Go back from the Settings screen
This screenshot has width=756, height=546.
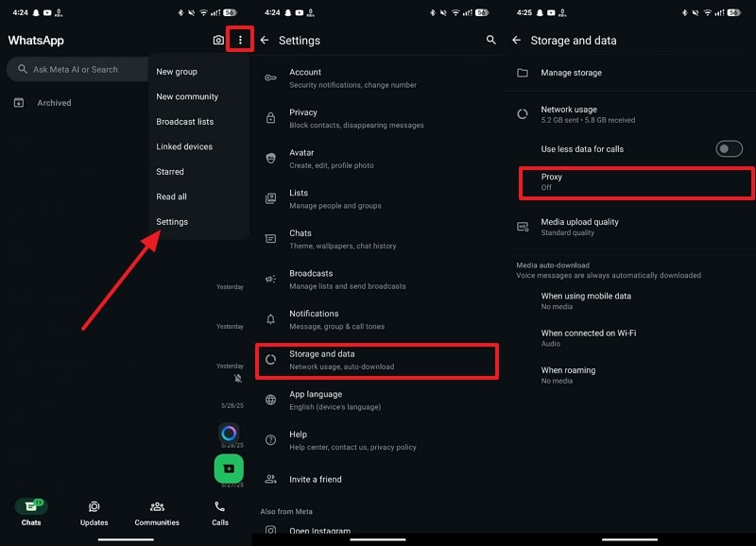265,41
